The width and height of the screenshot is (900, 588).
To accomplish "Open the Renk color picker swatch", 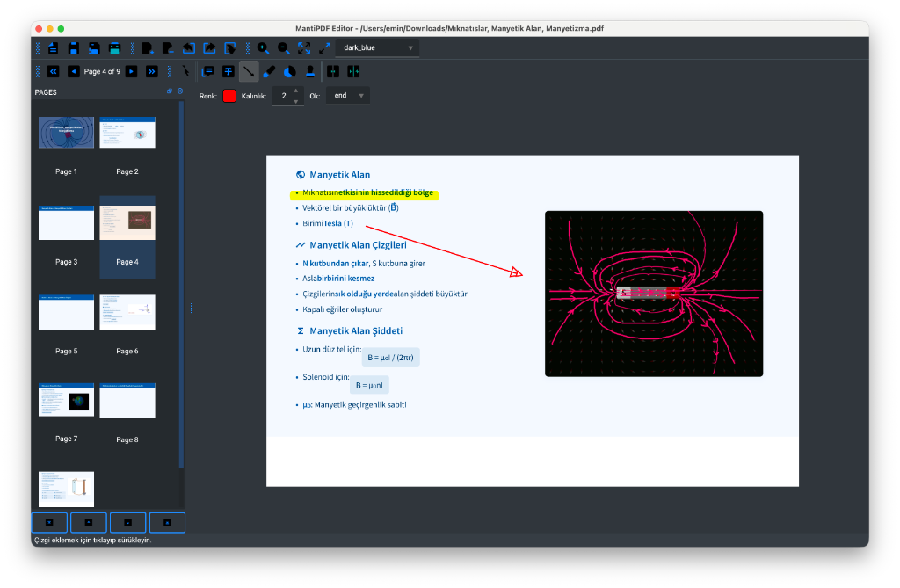I will (x=229, y=95).
